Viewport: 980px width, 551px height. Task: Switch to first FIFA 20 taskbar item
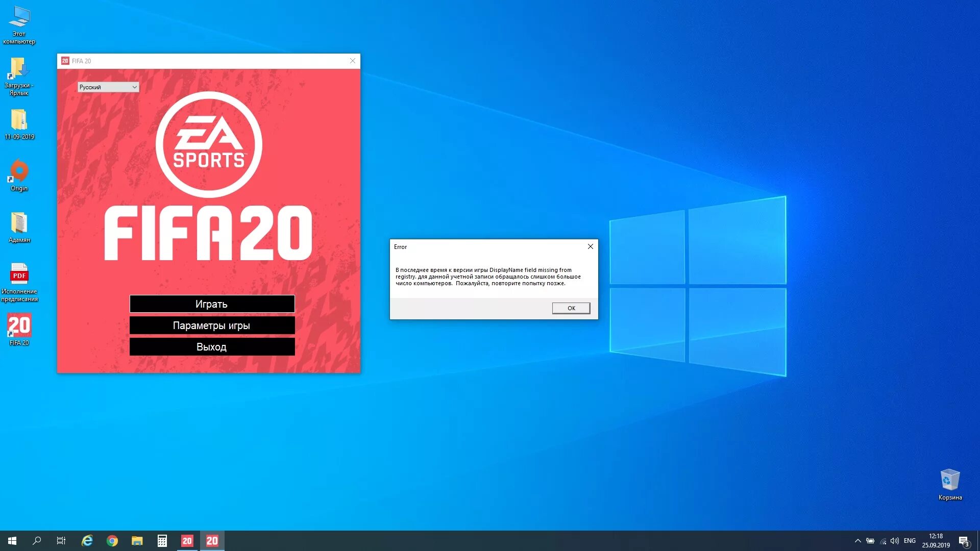[187, 541]
